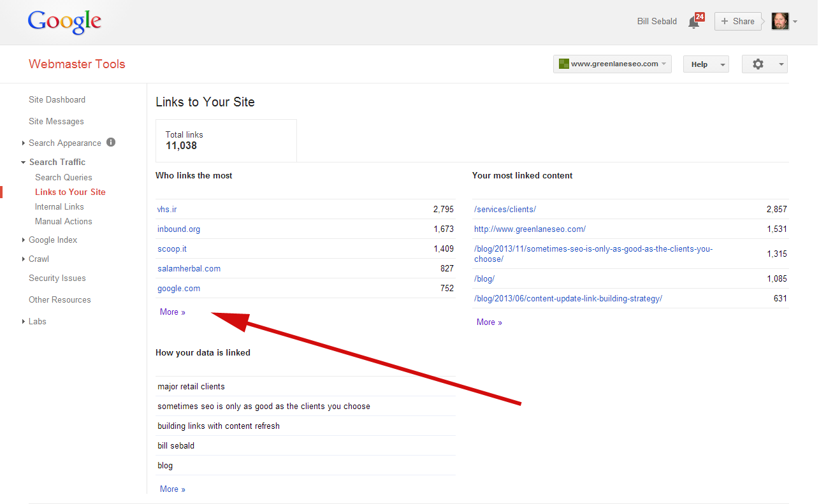Select Internal Links in sidebar
The width and height of the screenshot is (819, 504).
(59, 206)
